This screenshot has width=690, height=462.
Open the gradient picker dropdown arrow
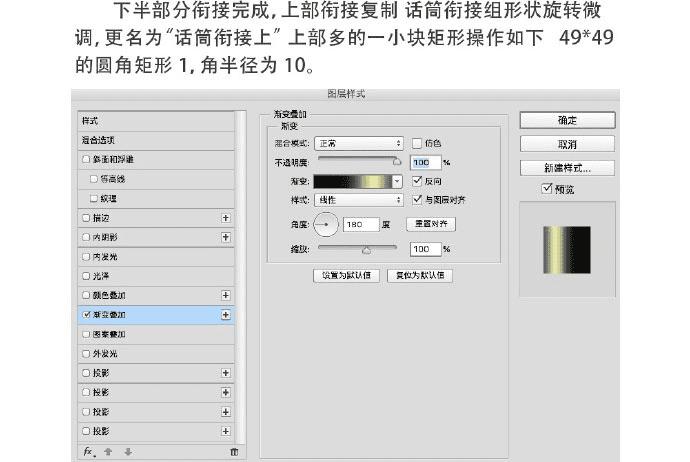pos(397,181)
